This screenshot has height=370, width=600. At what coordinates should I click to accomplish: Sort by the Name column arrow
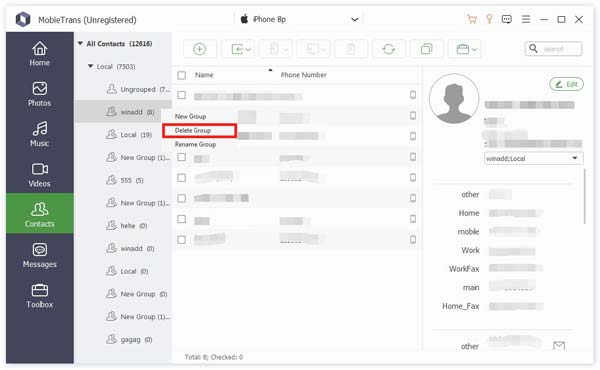coord(271,70)
